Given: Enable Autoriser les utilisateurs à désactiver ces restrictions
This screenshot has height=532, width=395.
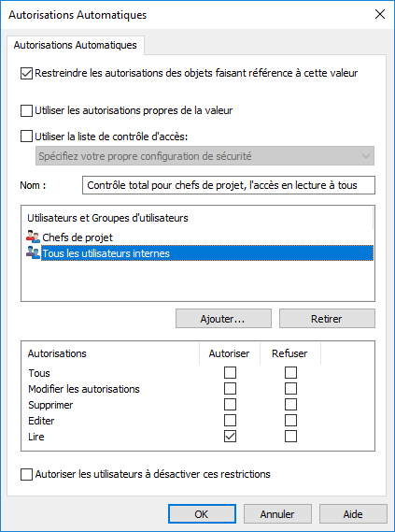Looking at the screenshot, I should point(26,474).
